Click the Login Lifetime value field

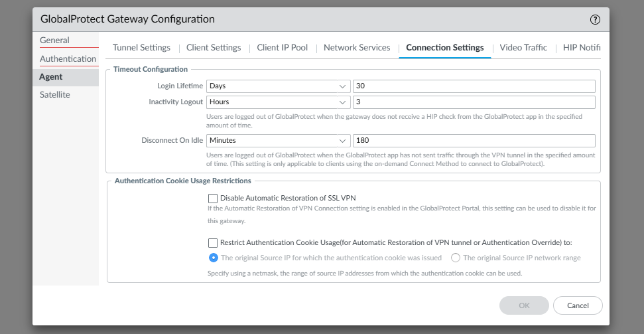pos(474,86)
